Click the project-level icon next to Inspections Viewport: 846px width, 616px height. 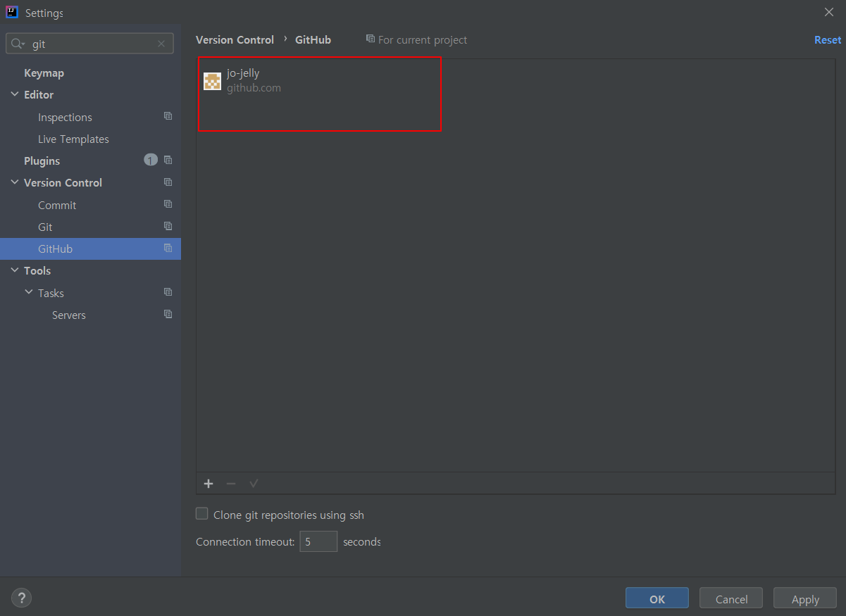click(x=168, y=116)
